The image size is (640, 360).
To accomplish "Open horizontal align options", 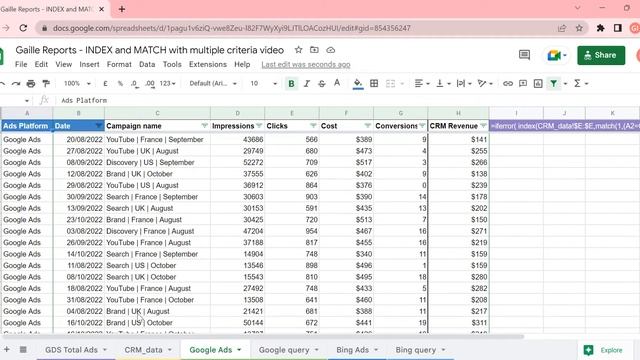I will [x=422, y=84].
